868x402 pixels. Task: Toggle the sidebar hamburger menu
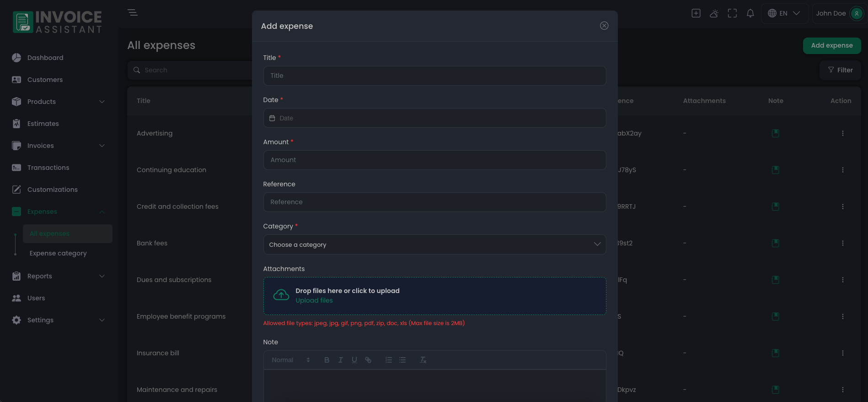coord(133,13)
